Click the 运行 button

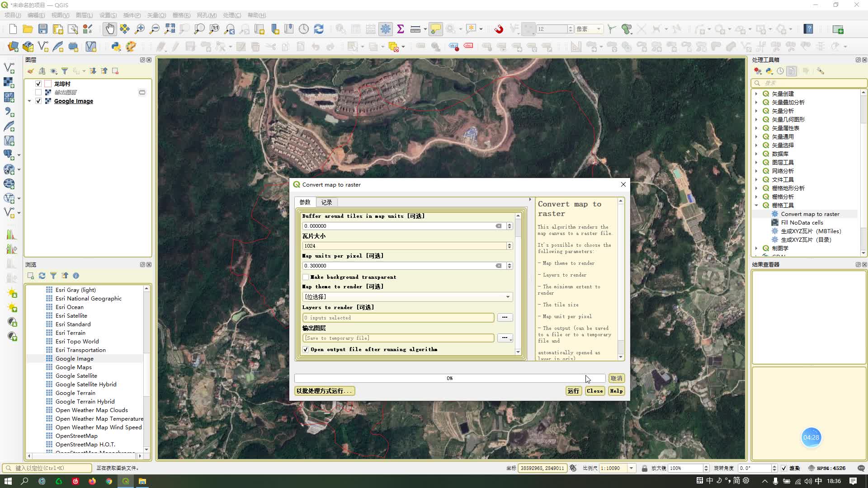point(573,391)
